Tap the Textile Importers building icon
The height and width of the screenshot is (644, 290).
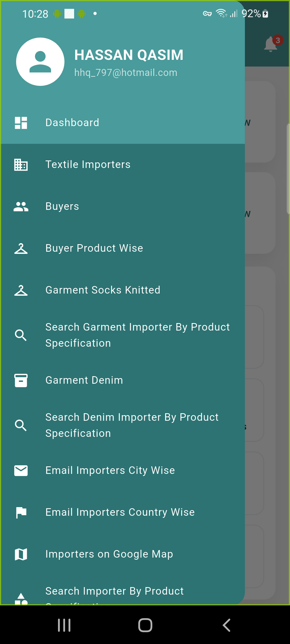click(x=21, y=165)
